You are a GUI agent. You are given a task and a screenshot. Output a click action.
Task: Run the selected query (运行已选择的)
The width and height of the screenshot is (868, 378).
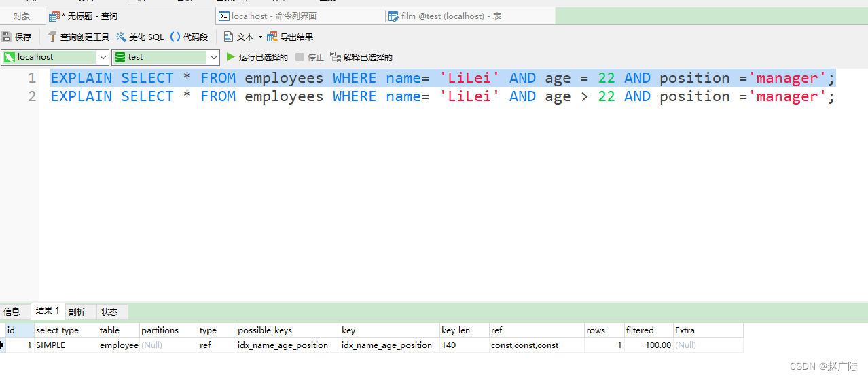click(x=257, y=57)
